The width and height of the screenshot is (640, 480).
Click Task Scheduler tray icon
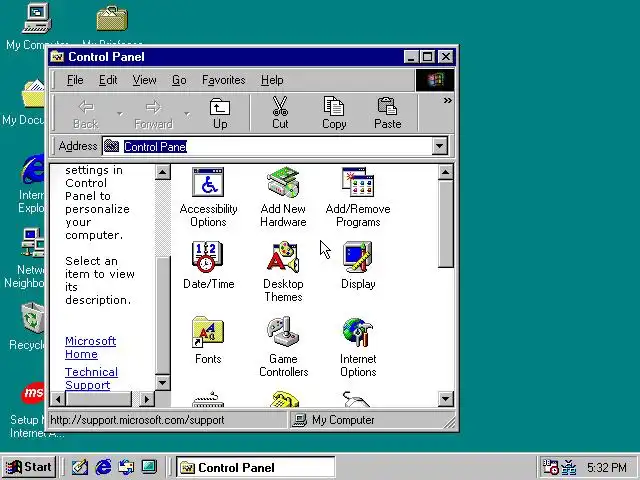pos(550,467)
